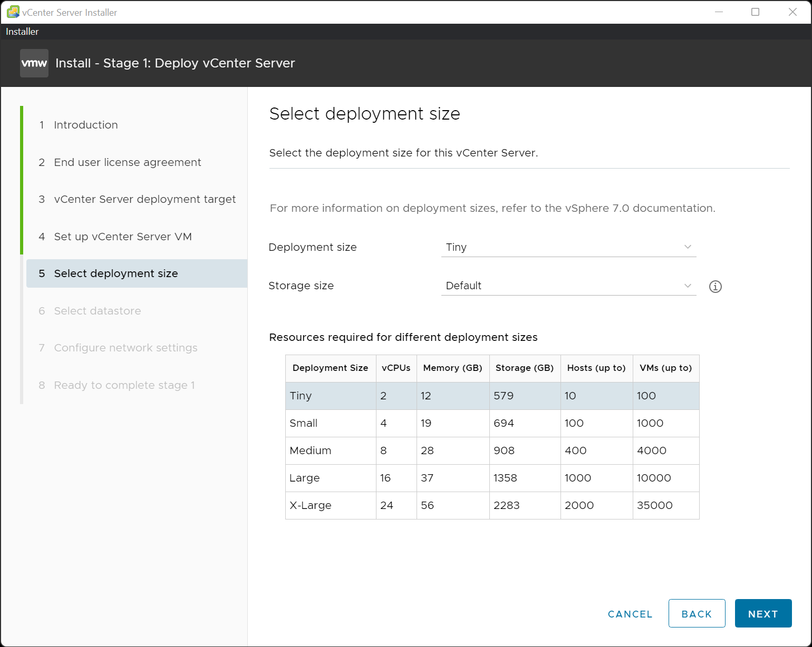Select the Introduction step in the sidebar
This screenshot has height=647, width=812.
coord(85,125)
